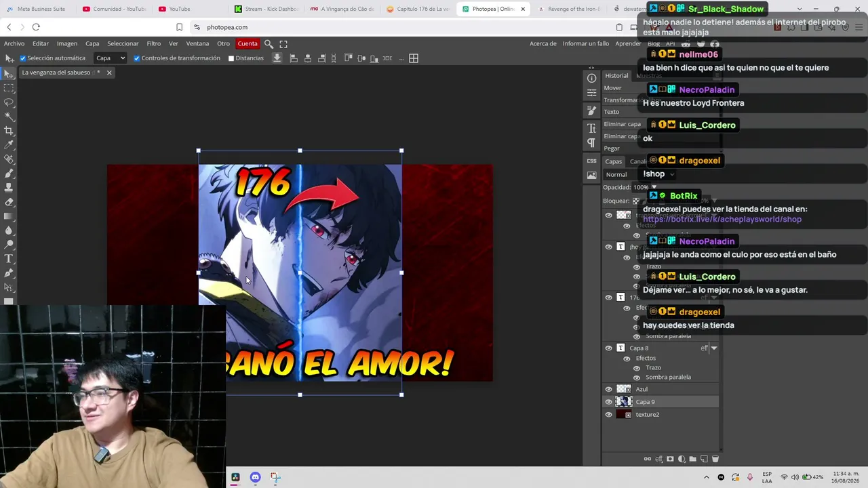This screenshot has width=868, height=488.
Task: Open the Imagen menu
Action: coord(67,43)
